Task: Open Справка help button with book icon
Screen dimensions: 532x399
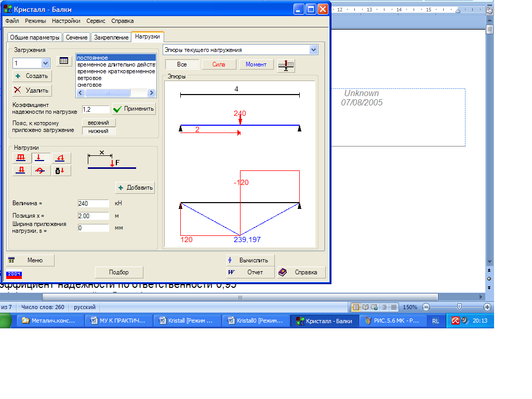Action: [301, 272]
